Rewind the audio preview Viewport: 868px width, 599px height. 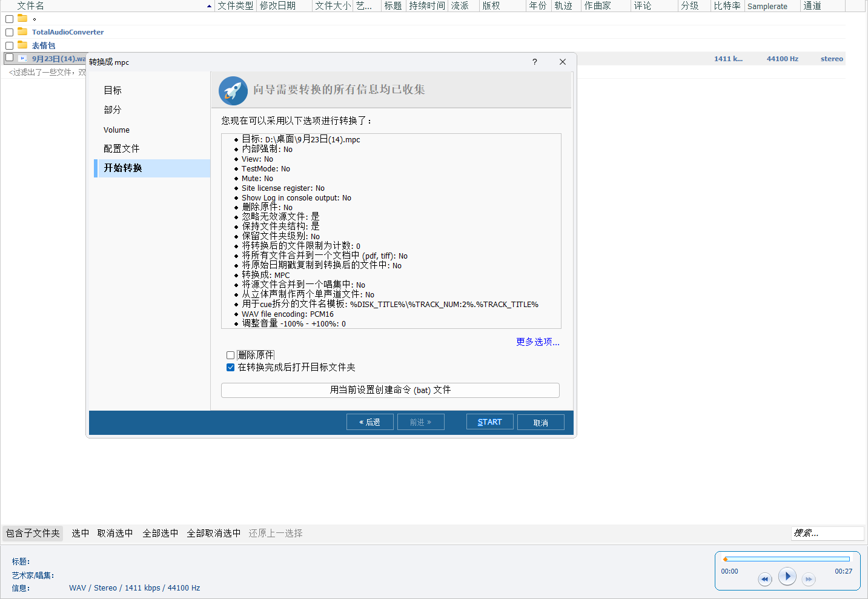coord(765,579)
